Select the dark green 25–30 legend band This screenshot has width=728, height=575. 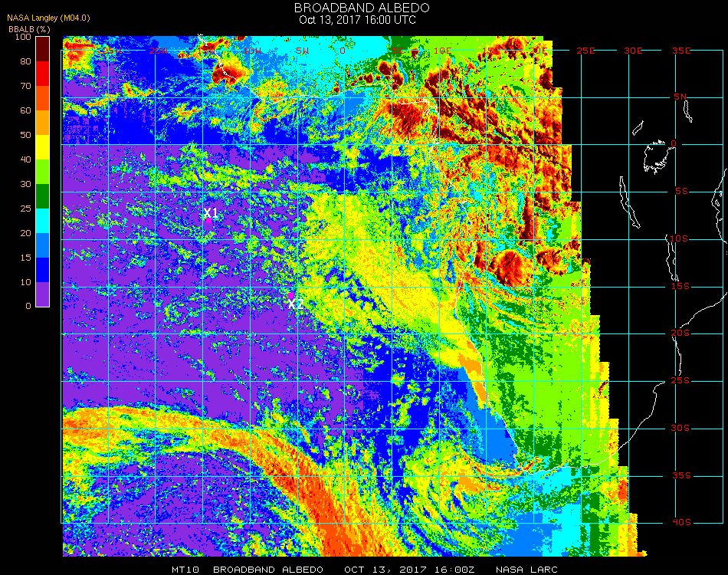click(x=42, y=196)
